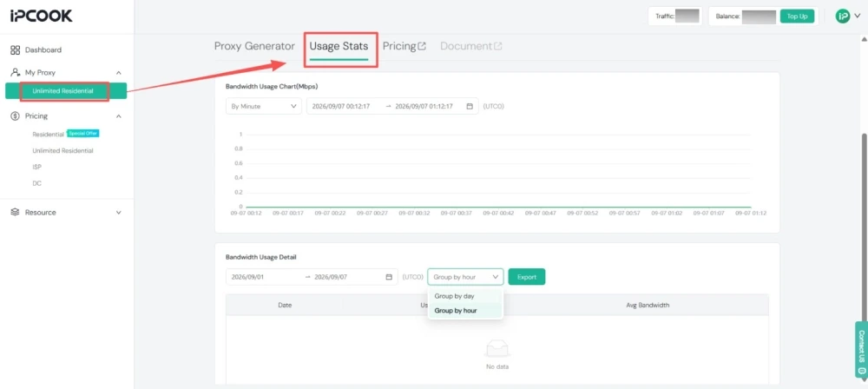The height and width of the screenshot is (389, 868).
Task: Open the Document tab
Action: 466,46
